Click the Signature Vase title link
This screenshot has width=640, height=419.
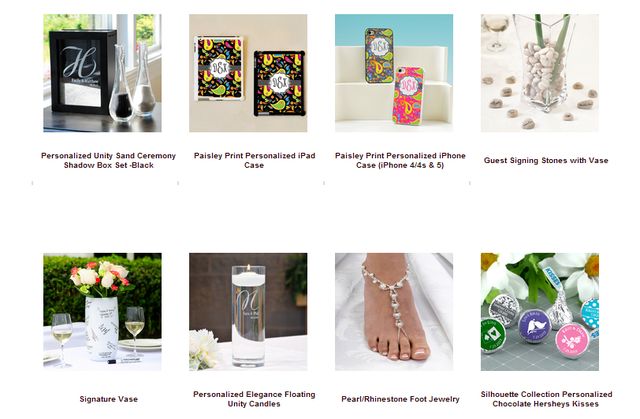109,399
